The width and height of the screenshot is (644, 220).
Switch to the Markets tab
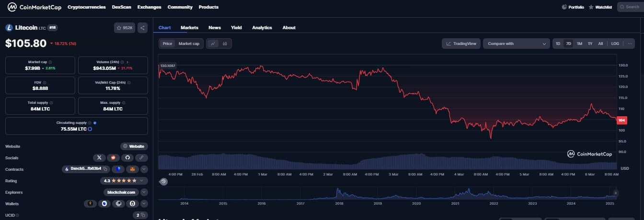pos(189,28)
